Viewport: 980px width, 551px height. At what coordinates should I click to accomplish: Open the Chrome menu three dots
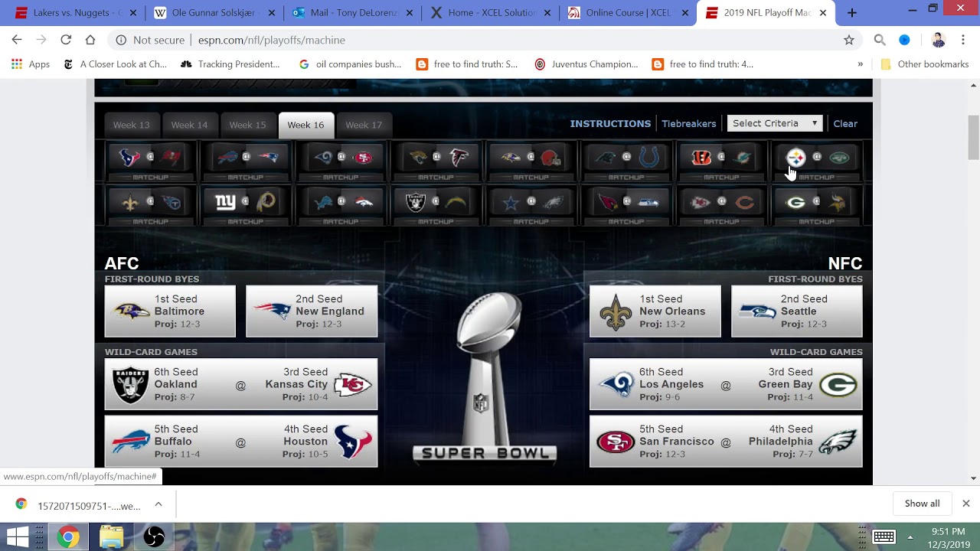click(963, 40)
